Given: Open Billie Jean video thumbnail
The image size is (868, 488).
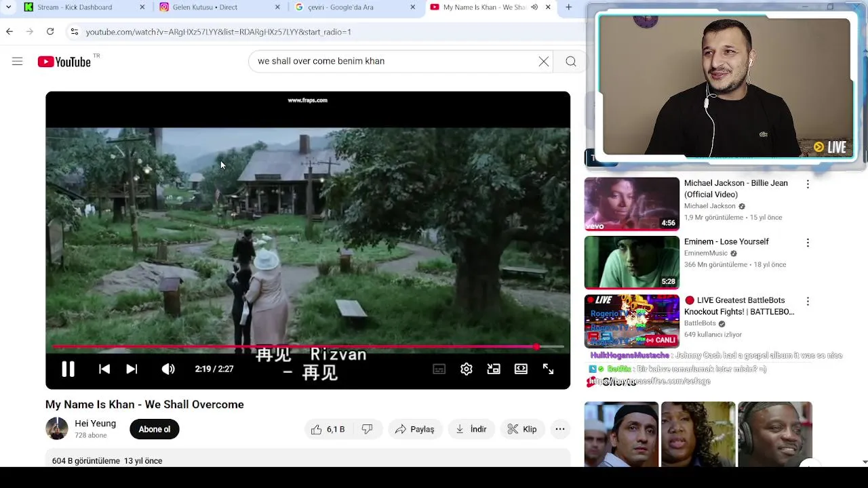Looking at the screenshot, I should pos(632,204).
